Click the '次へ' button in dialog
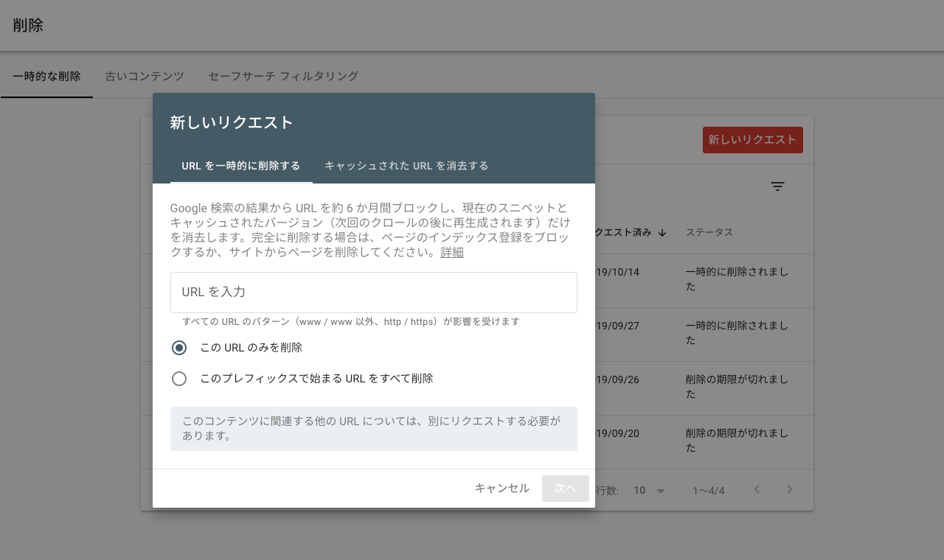The height and width of the screenshot is (560, 944). pyautogui.click(x=566, y=488)
